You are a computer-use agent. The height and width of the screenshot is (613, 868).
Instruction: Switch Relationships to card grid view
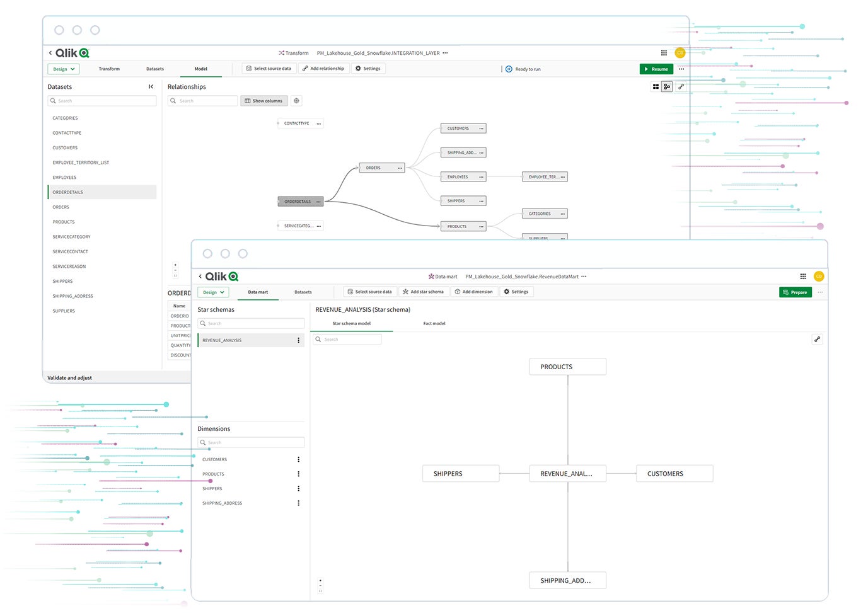[656, 87]
